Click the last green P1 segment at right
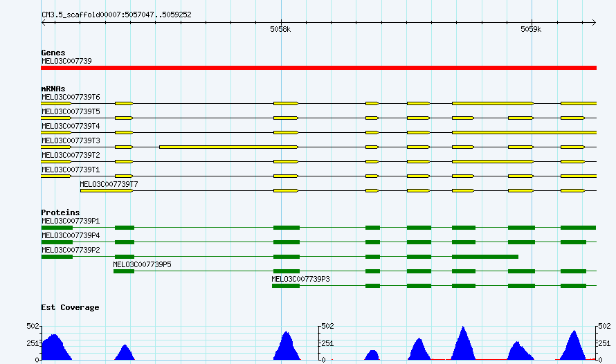Image resolution: width=616 pixels, height=364 pixels. pos(579,228)
